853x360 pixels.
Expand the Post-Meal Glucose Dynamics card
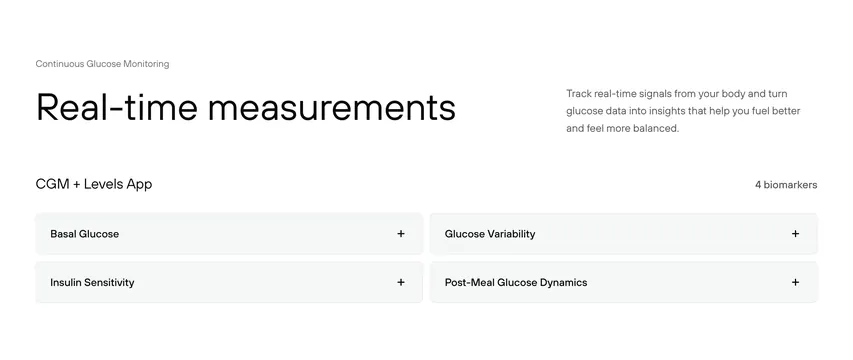point(623,282)
